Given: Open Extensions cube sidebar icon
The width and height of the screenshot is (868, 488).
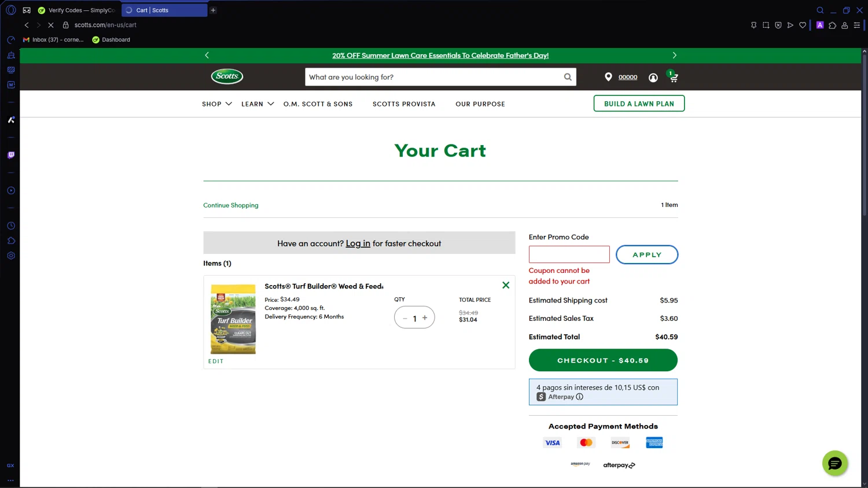Looking at the screenshot, I should coord(11,241).
